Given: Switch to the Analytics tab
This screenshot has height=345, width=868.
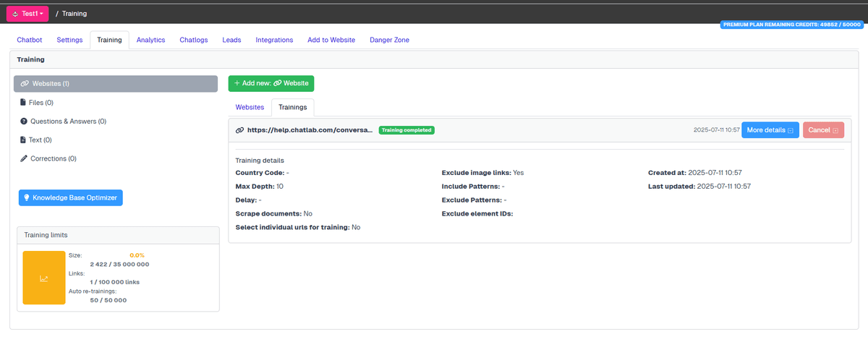Looking at the screenshot, I should [x=150, y=41].
